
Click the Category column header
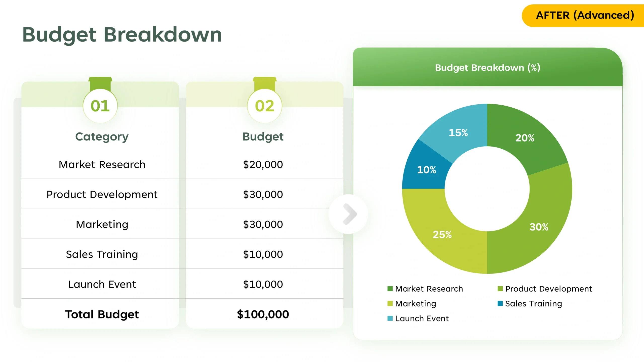[102, 137]
